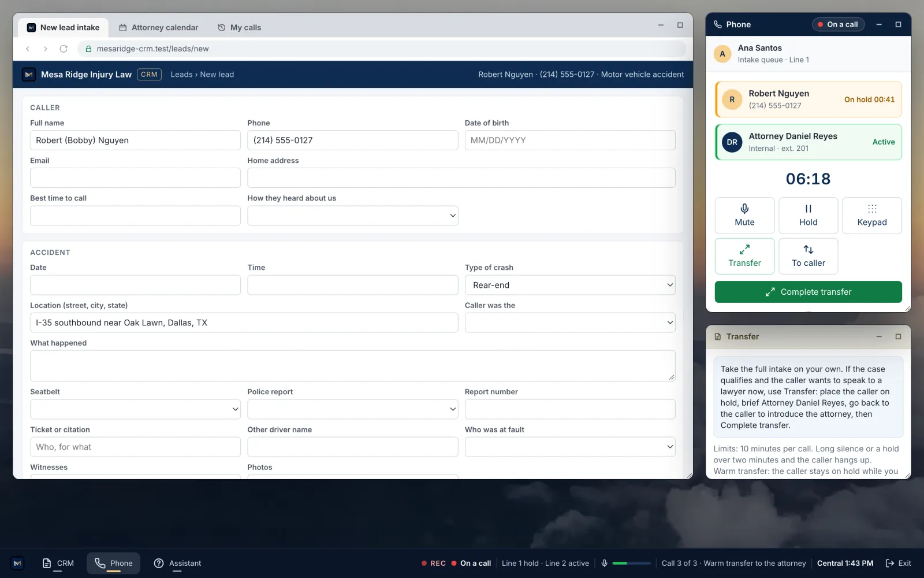Click the accident Location field
The height and width of the screenshot is (578, 924).
(x=244, y=323)
